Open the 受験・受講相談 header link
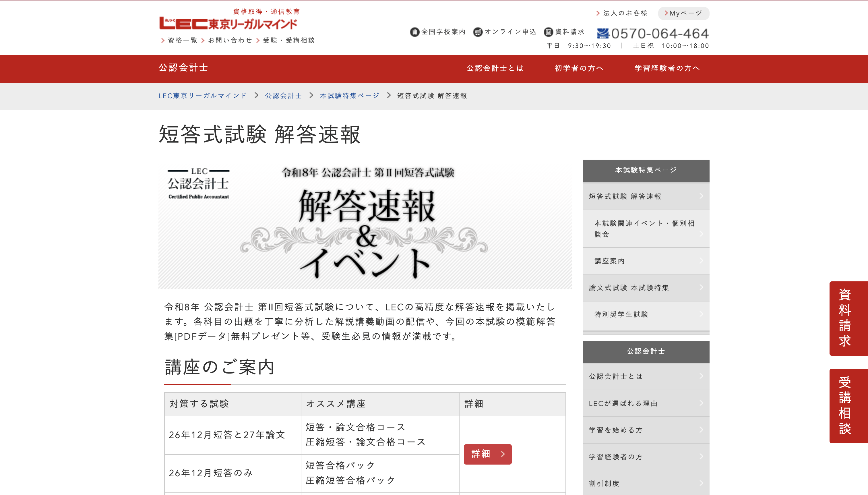The height and width of the screenshot is (495, 868). pyautogui.click(x=286, y=40)
